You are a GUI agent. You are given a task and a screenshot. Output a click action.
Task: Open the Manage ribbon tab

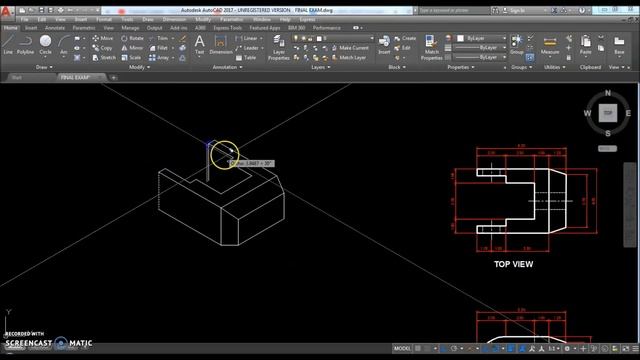click(130, 28)
